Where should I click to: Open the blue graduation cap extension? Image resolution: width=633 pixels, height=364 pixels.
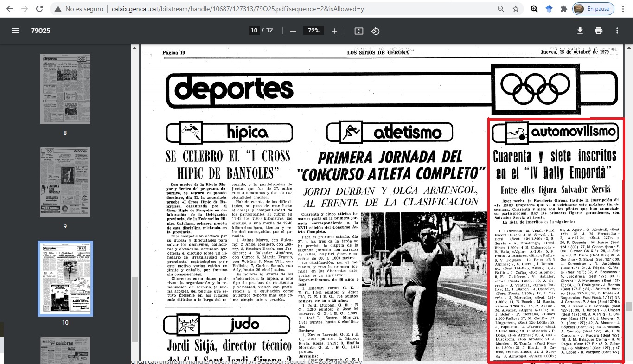pyautogui.click(x=549, y=9)
